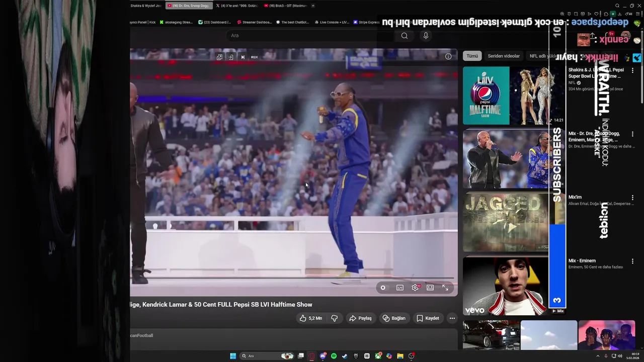Open the Mix'im title link
Screen dimensions: 644x362
click(x=575, y=197)
